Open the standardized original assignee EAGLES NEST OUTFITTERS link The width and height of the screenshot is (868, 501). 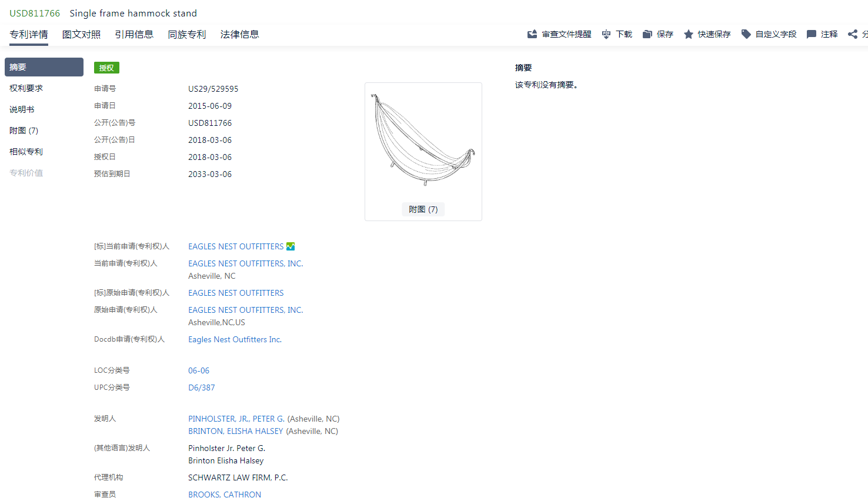(x=236, y=293)
